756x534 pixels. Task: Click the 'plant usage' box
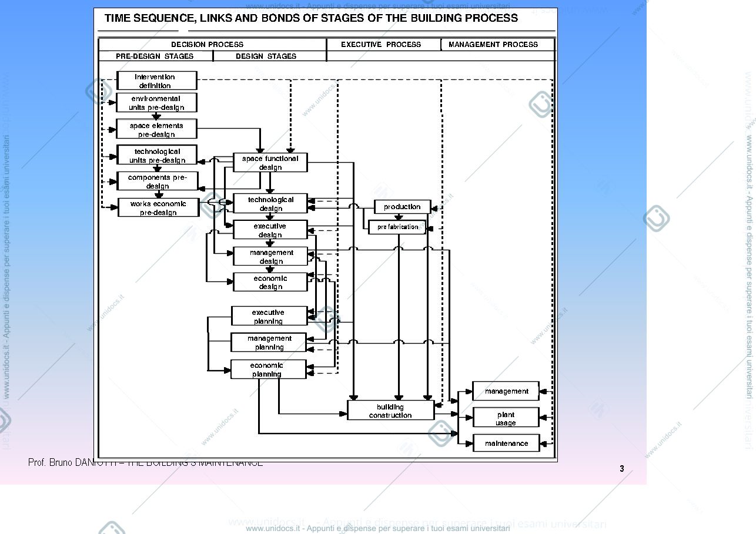[506, 418]
